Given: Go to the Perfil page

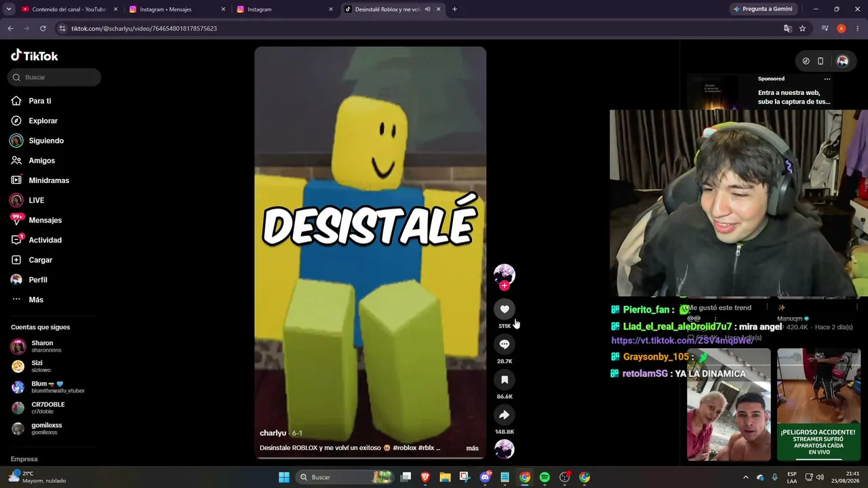Looking at the screenshot, I should pyautogui.click(x=38, y=280).
